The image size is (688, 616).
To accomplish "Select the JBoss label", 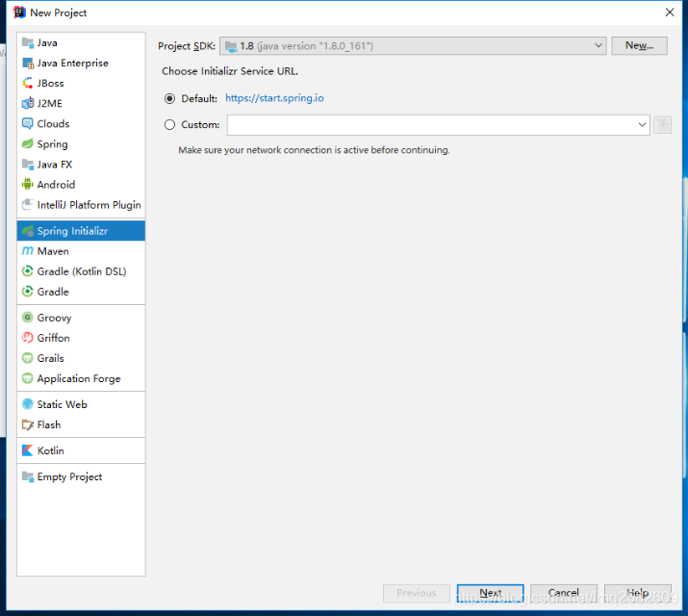I will [x=50, y=84].
